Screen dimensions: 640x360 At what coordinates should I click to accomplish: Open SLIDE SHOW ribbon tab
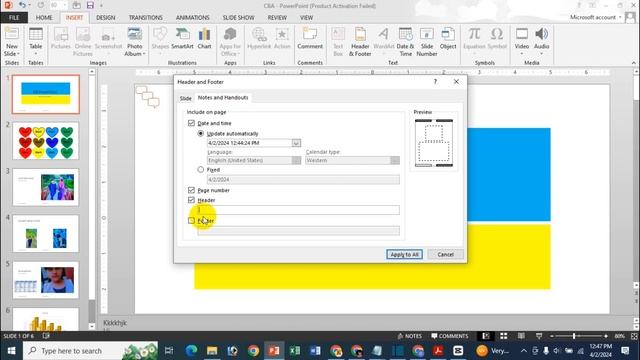click(238, 18)
